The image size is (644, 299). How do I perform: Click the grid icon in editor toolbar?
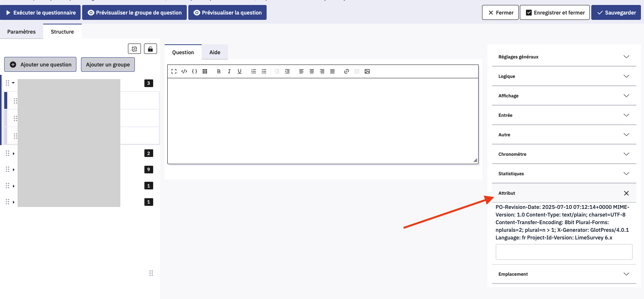click(205, 71)
